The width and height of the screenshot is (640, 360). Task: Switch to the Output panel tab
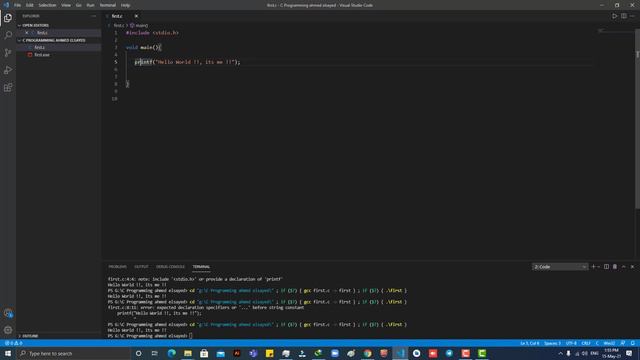141,267
